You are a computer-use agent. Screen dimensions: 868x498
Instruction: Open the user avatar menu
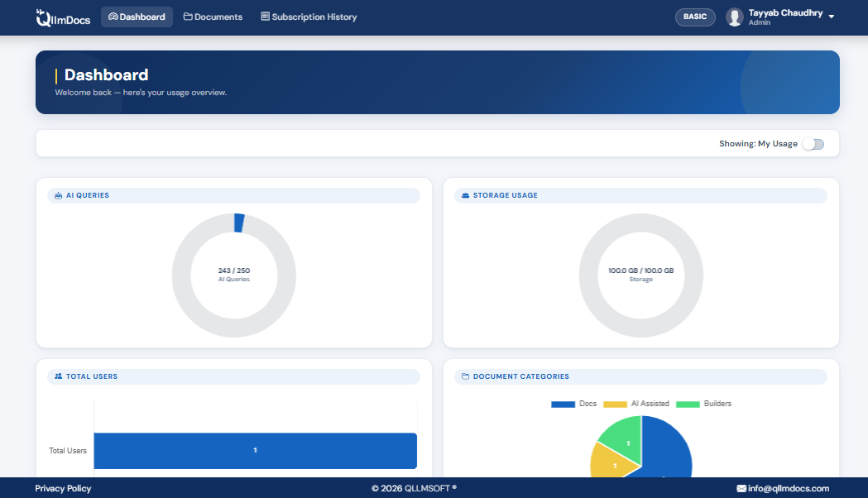[x=734, y=17]
